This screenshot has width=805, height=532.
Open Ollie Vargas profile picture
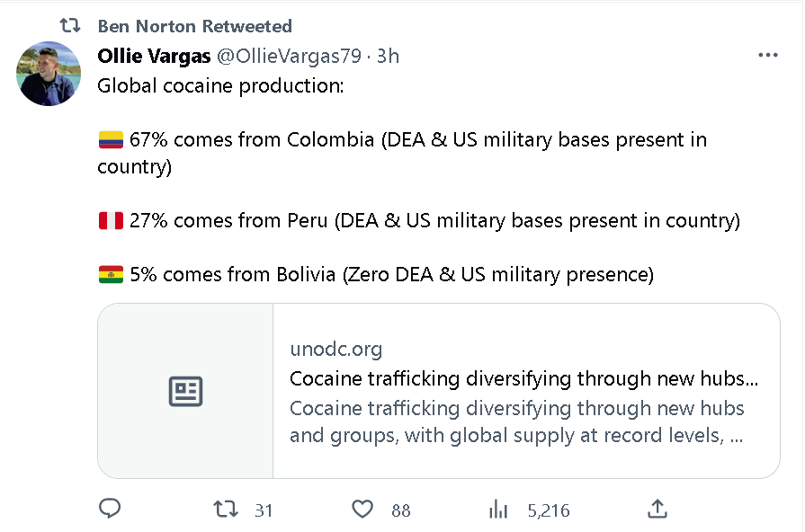pos(49,74)
